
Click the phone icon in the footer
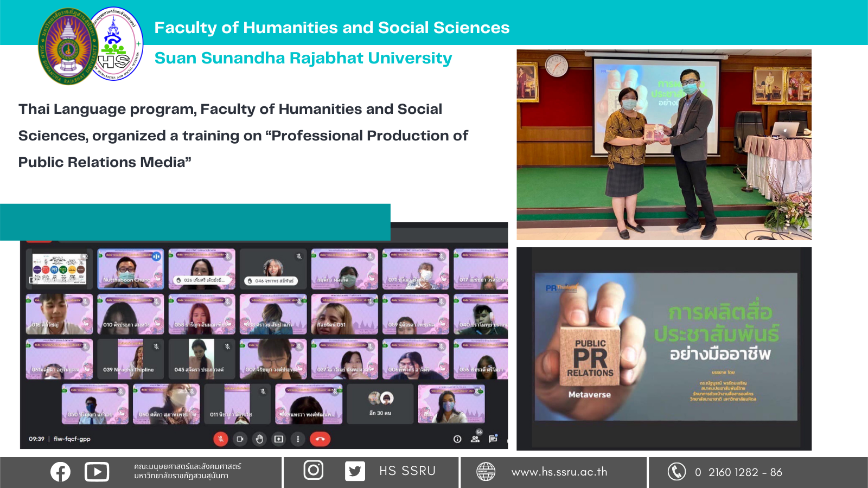(676, 472)
